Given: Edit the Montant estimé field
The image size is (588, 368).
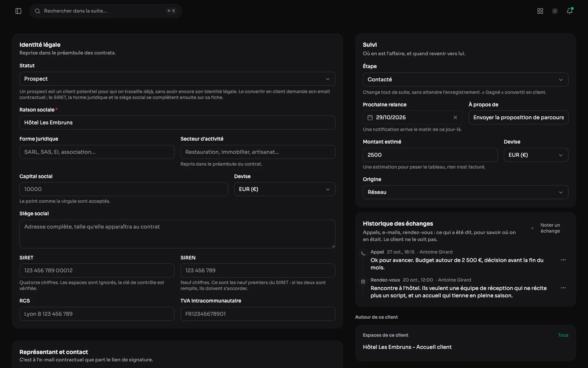Looking at the screenshot, I should click(430, 155).
